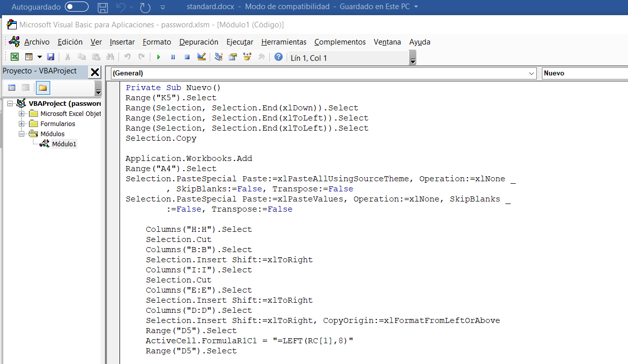
Task: Open the Herramientas menu
Action: [x=284, y=42]
